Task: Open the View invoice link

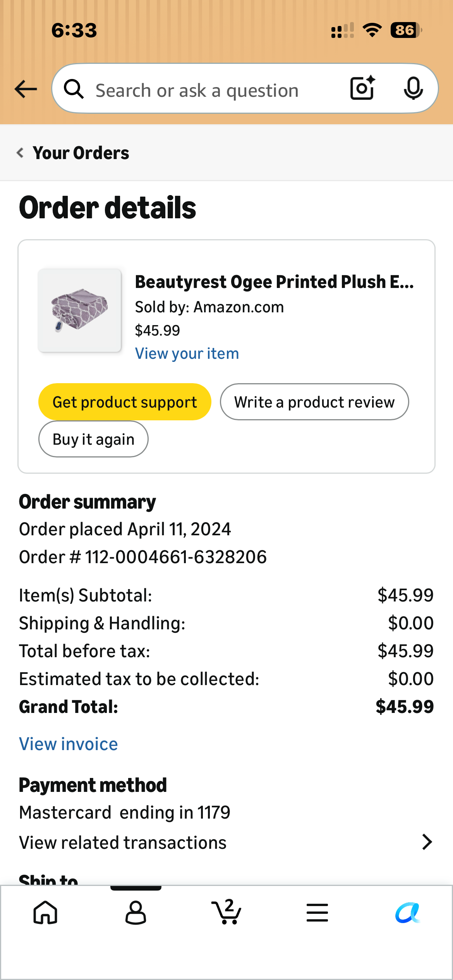Action: click(69, 744)
